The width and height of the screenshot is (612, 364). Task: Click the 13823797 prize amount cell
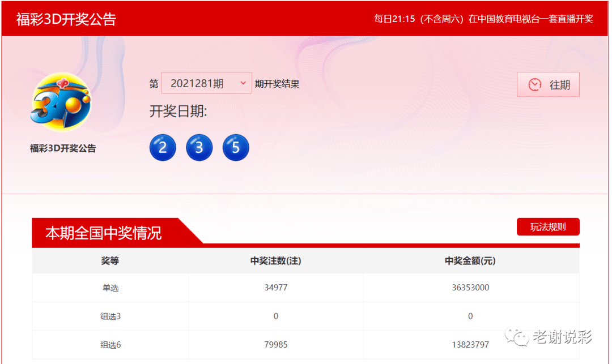(470, 345)
